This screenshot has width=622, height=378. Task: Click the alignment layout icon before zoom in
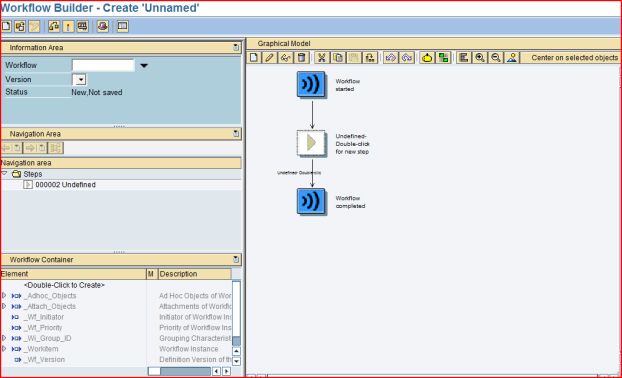pyautogui.click(x=463, y=58)
